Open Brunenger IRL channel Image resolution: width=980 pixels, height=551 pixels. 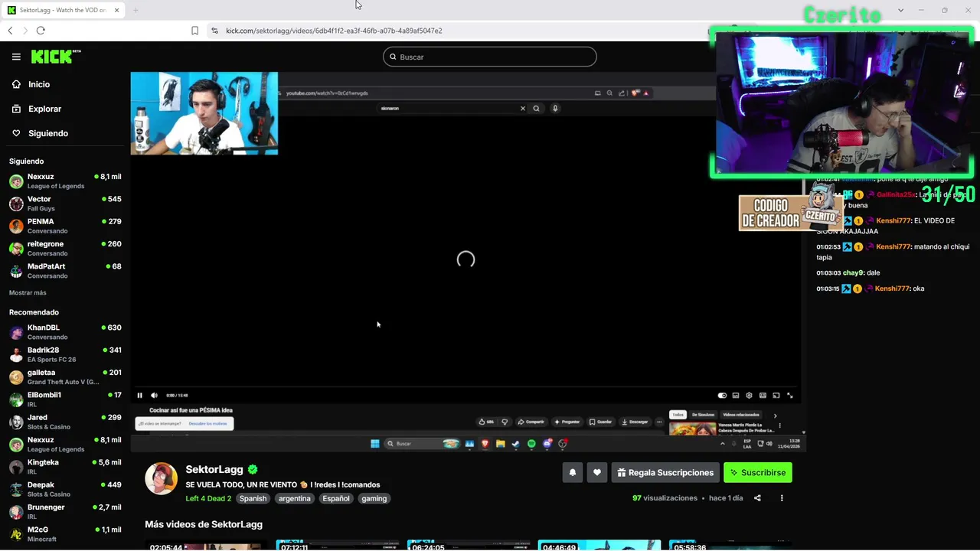(x=65, y=511)
